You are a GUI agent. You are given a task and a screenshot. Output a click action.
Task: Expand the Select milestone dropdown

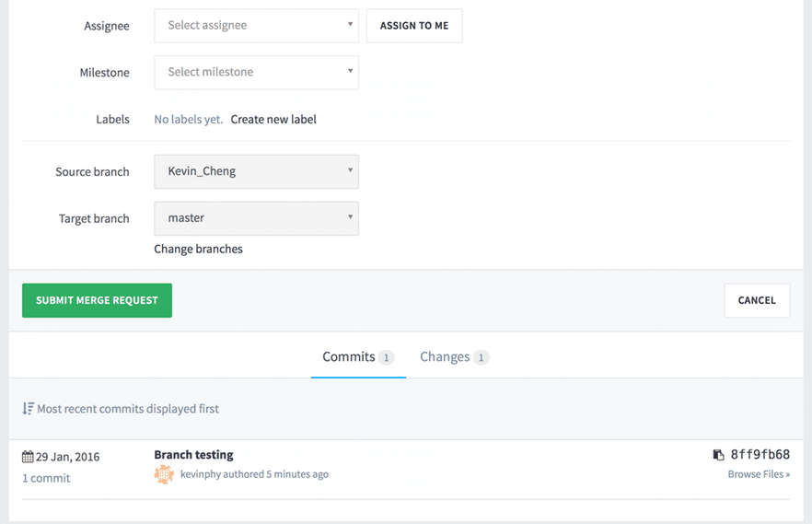(x=256, y=72)
